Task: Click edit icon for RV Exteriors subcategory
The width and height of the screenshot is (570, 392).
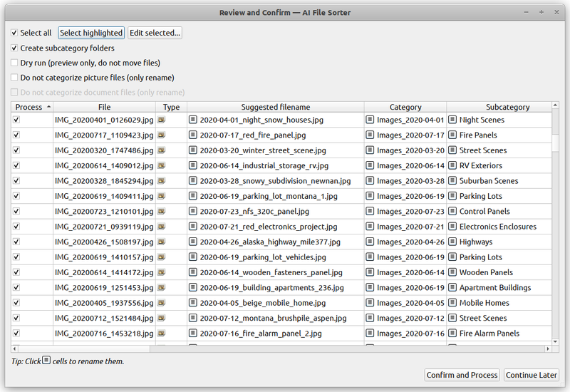Action: click(x=452, y=165)
